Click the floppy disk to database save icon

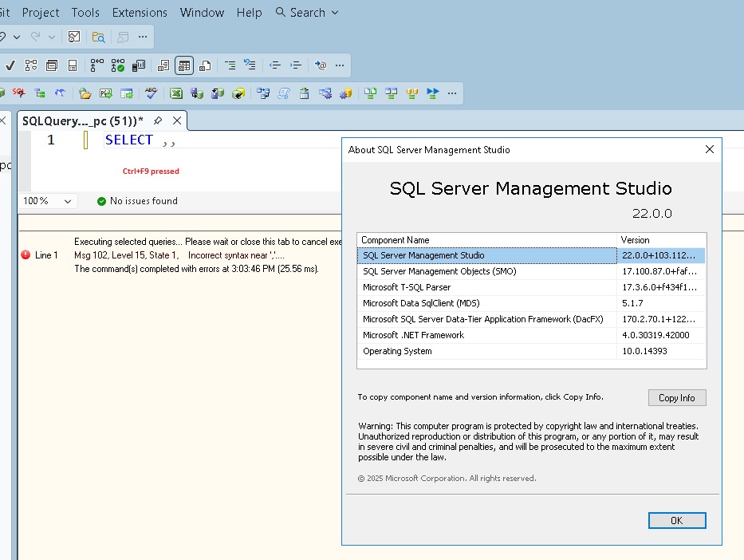[197, 93]
